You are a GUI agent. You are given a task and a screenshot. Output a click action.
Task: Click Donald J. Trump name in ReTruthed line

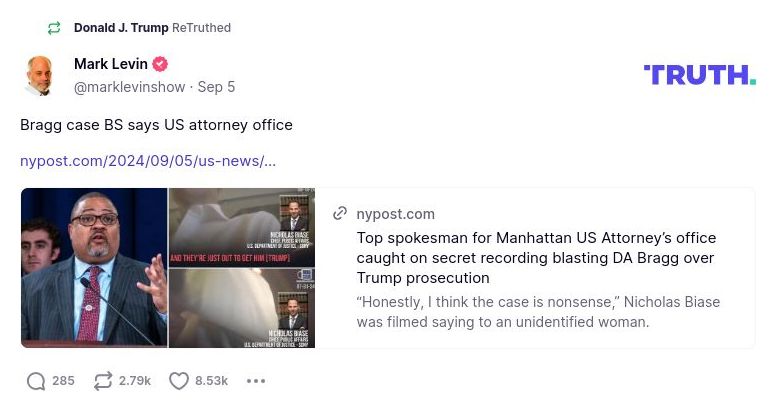pos(121,28)
